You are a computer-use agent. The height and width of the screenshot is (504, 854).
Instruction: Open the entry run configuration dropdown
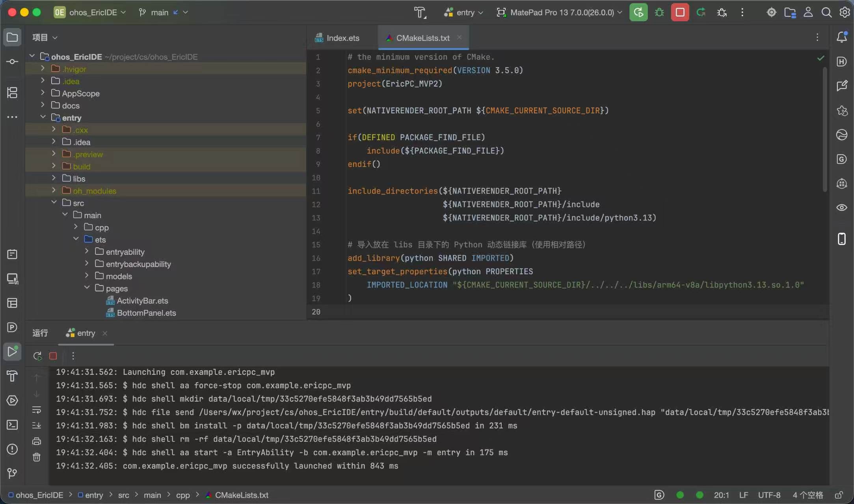463,13
